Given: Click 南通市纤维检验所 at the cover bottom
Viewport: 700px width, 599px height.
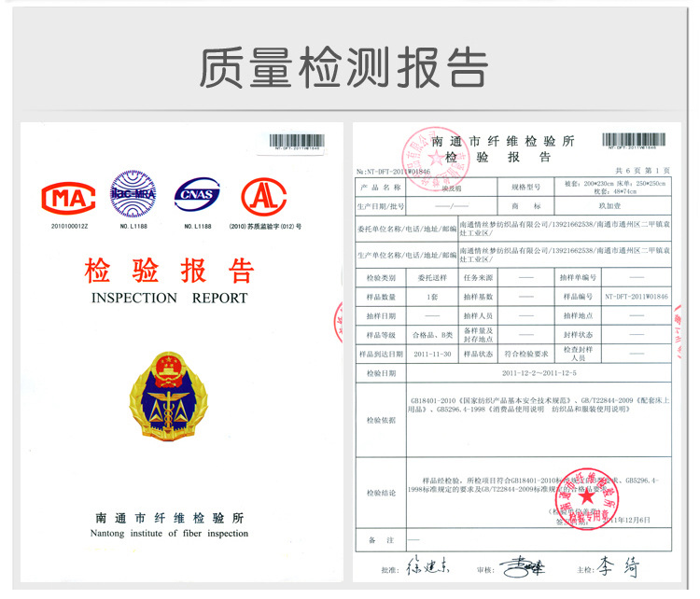Looking at the screenshot, I should point(169,518).
